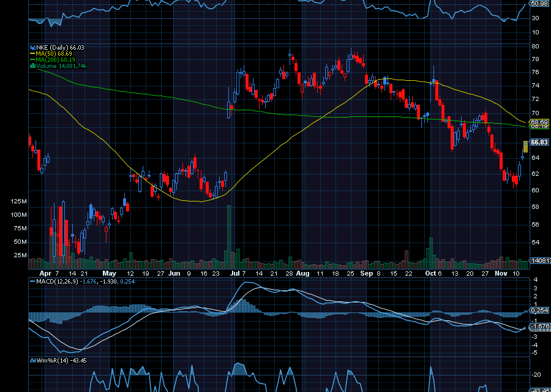Click the blue line icon before MACD(12,26,9)
Viewport: 551px width, 392px height.
[32, 282]
